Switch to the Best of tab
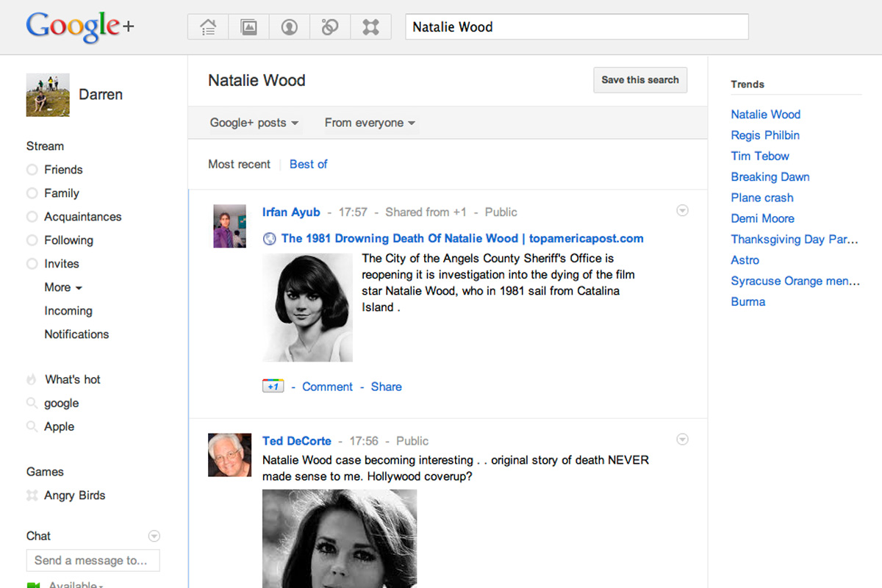 pyautogui.click(x=308, y=164)
